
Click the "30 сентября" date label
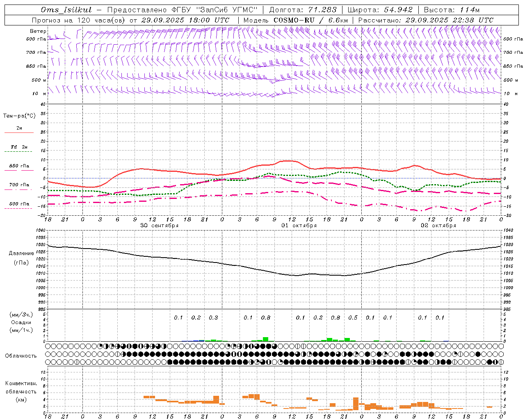[x=159, y=226]
